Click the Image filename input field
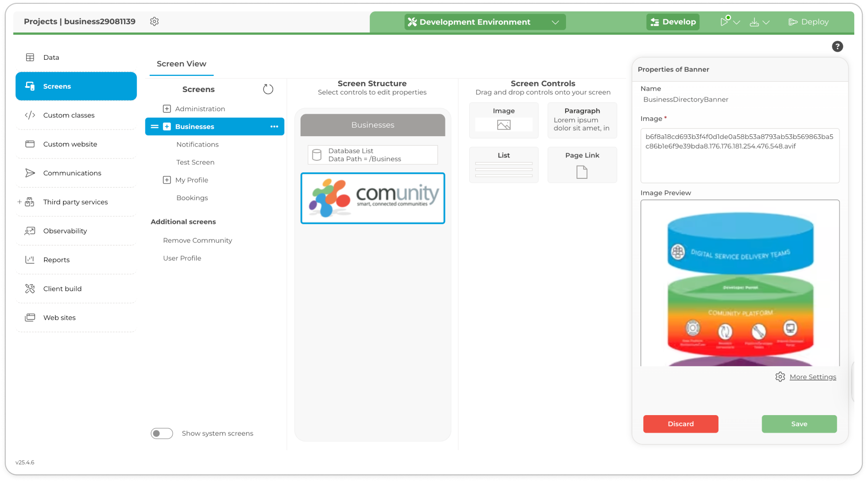 pos(739,156)
